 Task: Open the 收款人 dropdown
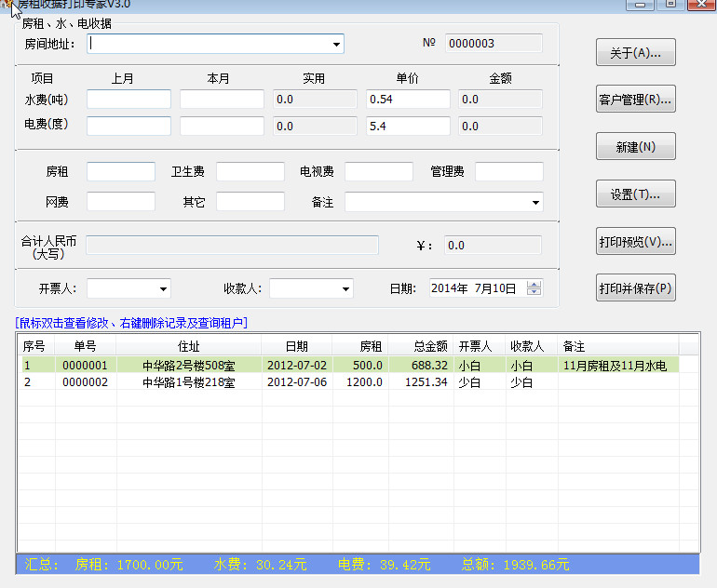coord(345,288)
